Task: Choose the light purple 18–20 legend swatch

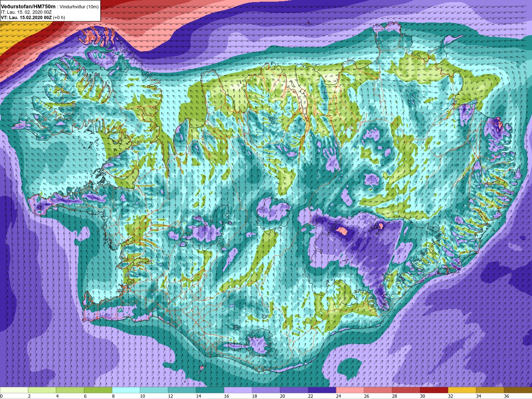Action: point(266,390)
